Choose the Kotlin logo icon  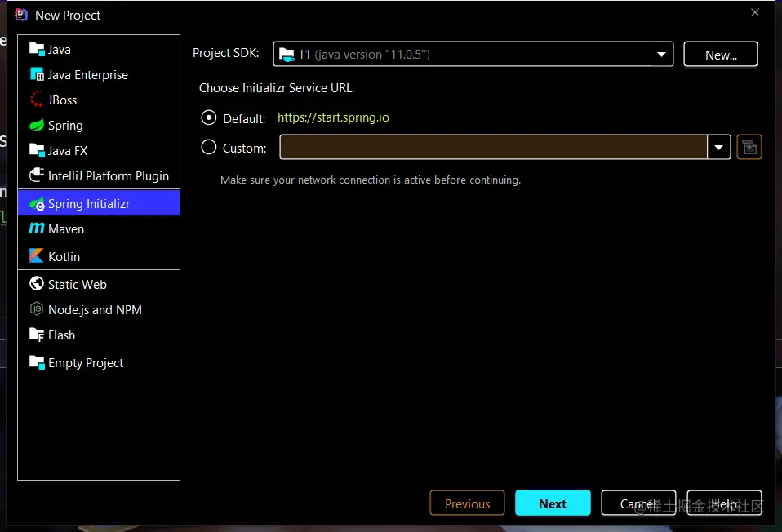[x=37, y=255]
